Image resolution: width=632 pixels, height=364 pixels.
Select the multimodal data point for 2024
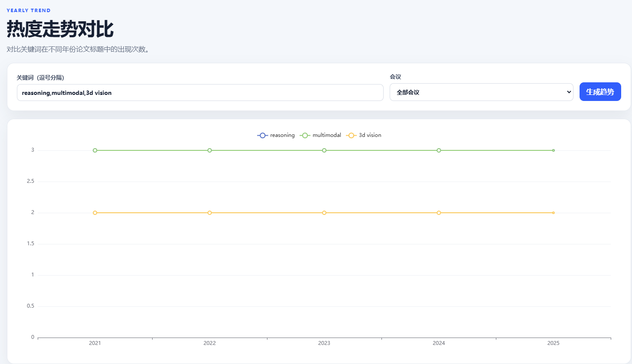(x=439, y=150)
